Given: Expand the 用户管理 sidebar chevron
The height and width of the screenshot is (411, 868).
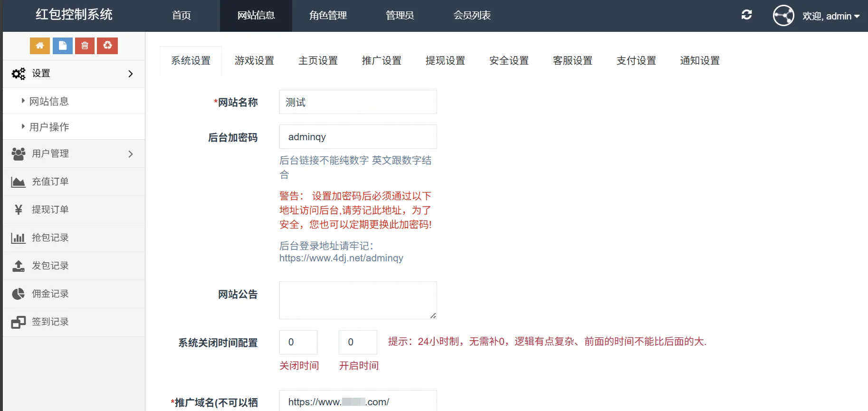Looking at the screenshot, I should 131,154.
